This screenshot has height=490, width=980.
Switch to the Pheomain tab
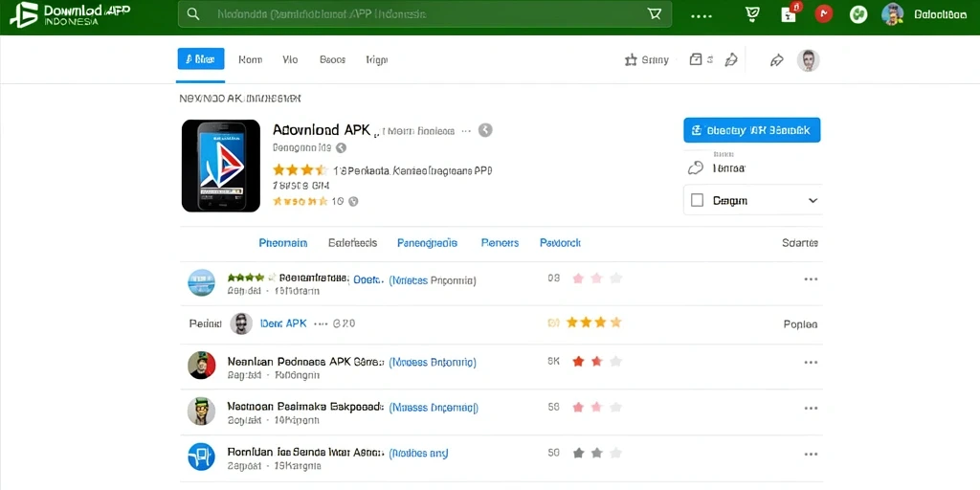click(283, 243)
